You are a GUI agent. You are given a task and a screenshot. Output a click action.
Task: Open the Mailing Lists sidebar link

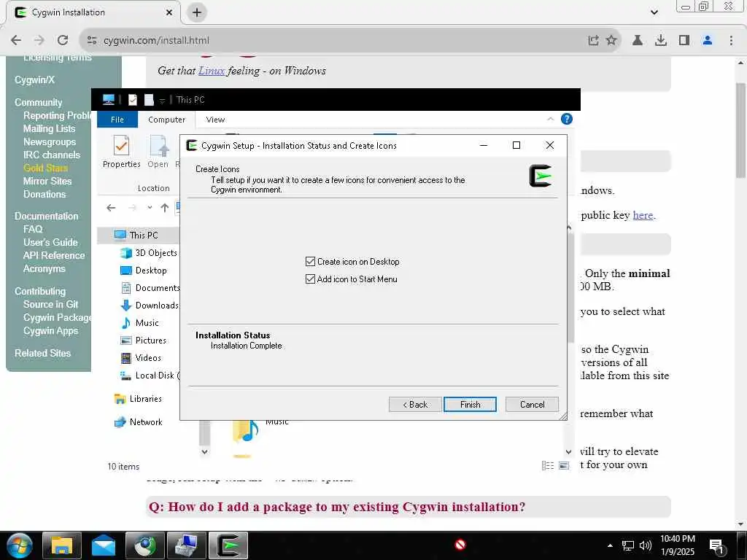point(49,128)
